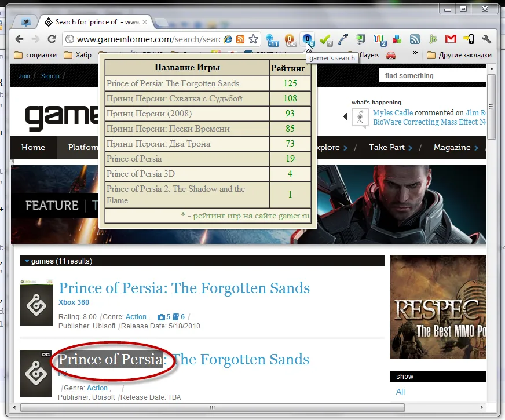Select the Home navigation tab
Viewport: 505px width, 420px height.
[33, 148]
